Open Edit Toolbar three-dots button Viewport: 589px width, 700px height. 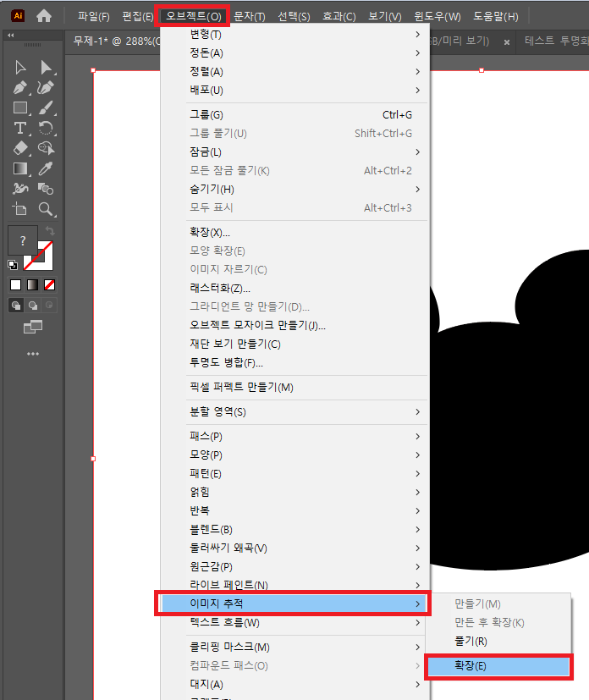[32, 354]
